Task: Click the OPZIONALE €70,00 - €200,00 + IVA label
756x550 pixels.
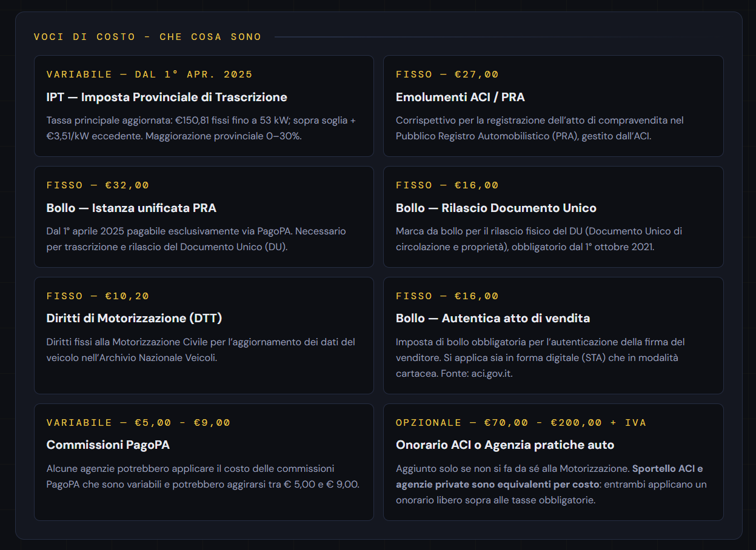Action: 521,423
